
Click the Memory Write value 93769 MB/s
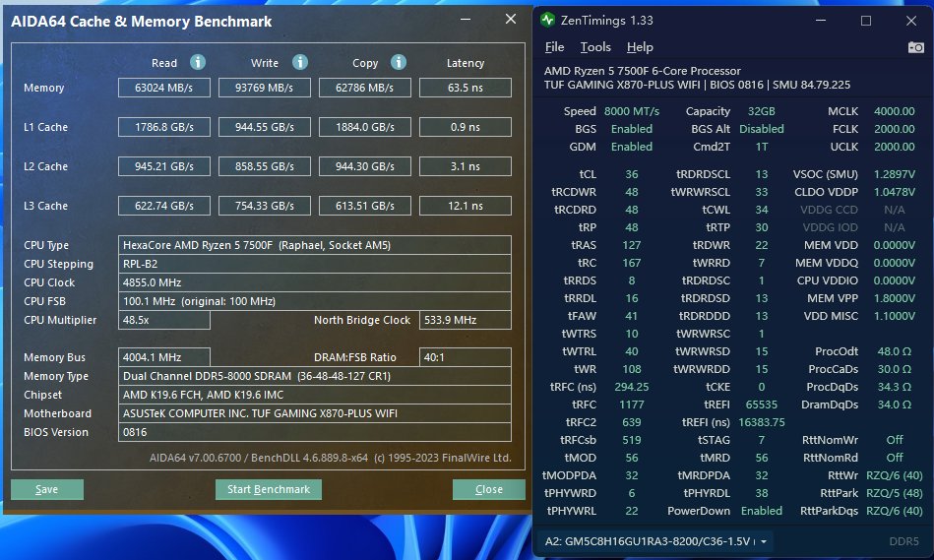pyautogui.click(x=265, y=88)
